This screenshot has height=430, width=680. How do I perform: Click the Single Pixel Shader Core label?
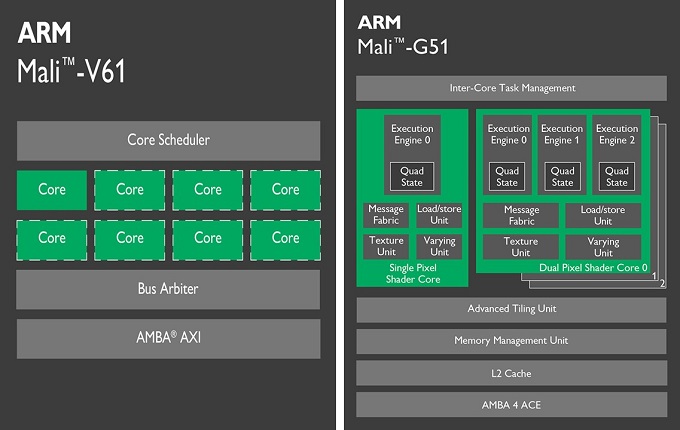pos(413,274)
